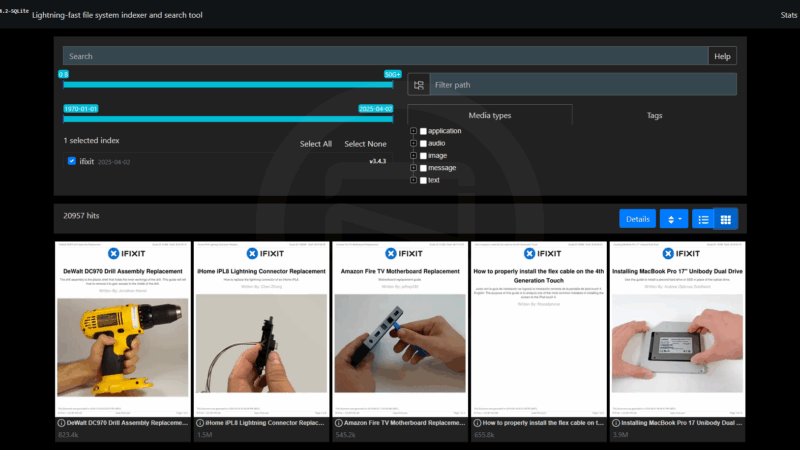Viewport: 800px width, 450px height.
Task: Check the application media type
Action: click(423, 131)
